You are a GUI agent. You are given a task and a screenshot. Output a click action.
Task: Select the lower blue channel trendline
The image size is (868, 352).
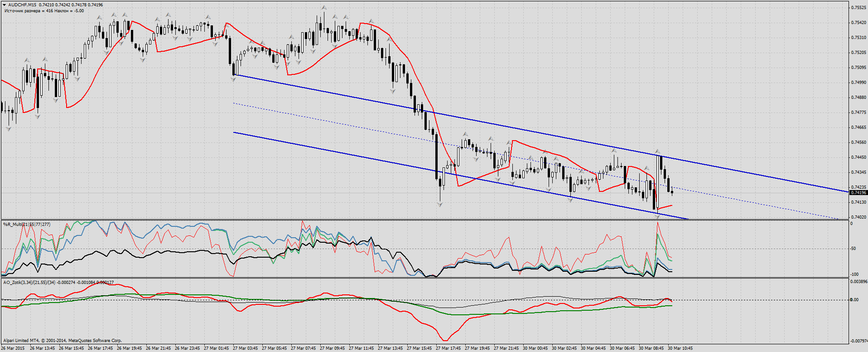click(x=461, y=176)
